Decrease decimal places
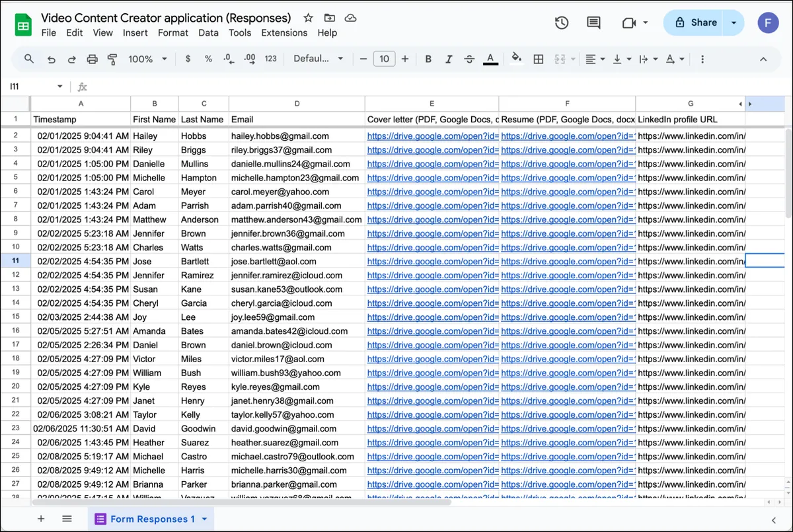Viewport: 793px width, 532px height. (x=229, y=59)
